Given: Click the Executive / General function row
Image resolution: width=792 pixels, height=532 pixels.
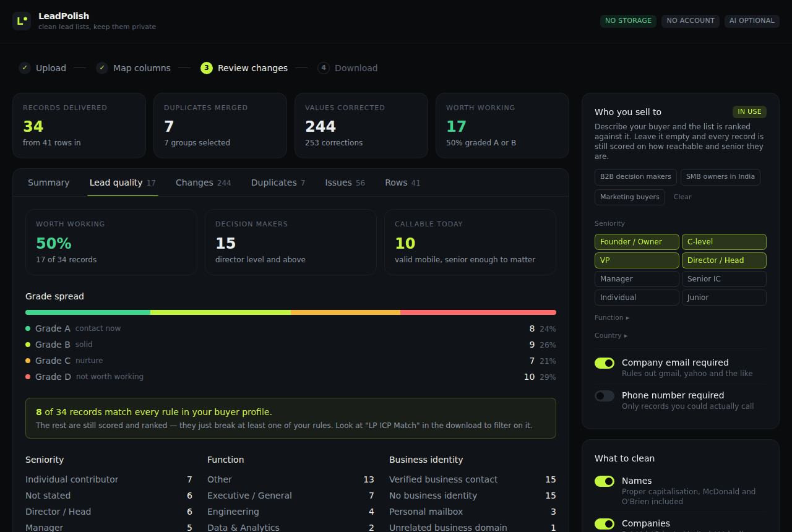Looking at the screenshot, I should (291, 496).
